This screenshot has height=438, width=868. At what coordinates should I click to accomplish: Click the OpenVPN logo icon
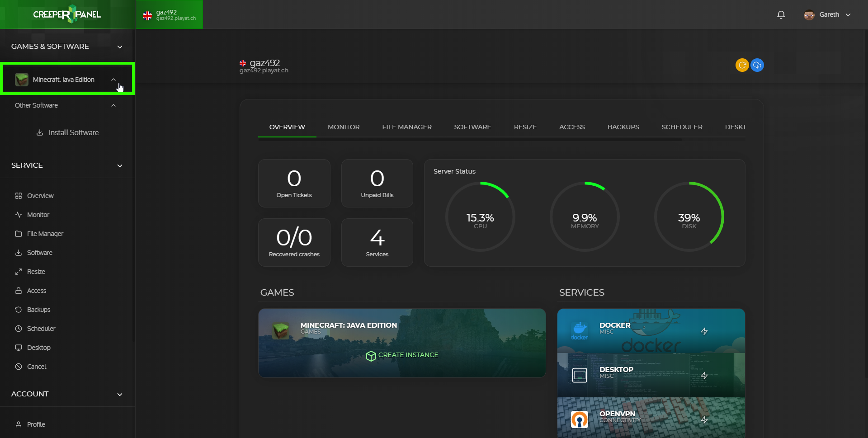579,419
